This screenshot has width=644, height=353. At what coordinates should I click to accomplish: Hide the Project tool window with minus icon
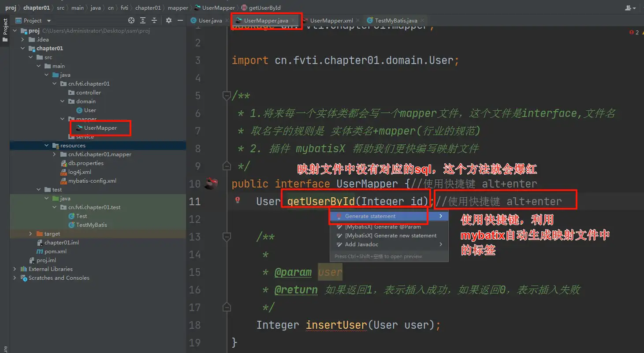pos(180,20)
